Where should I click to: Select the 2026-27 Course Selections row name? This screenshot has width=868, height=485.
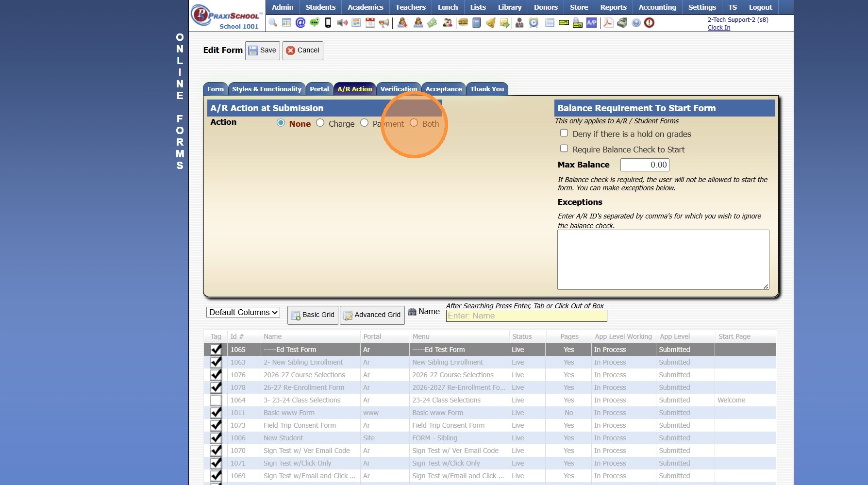304,375
